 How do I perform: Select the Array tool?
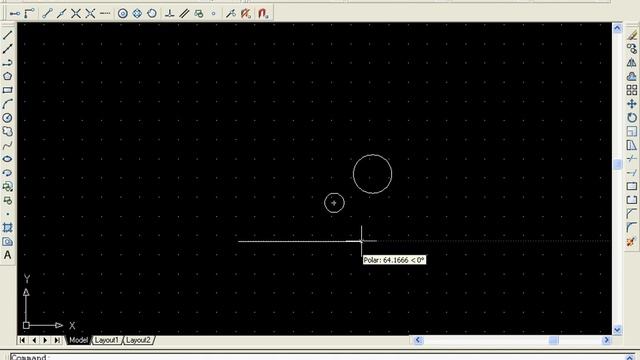[632, 90]
